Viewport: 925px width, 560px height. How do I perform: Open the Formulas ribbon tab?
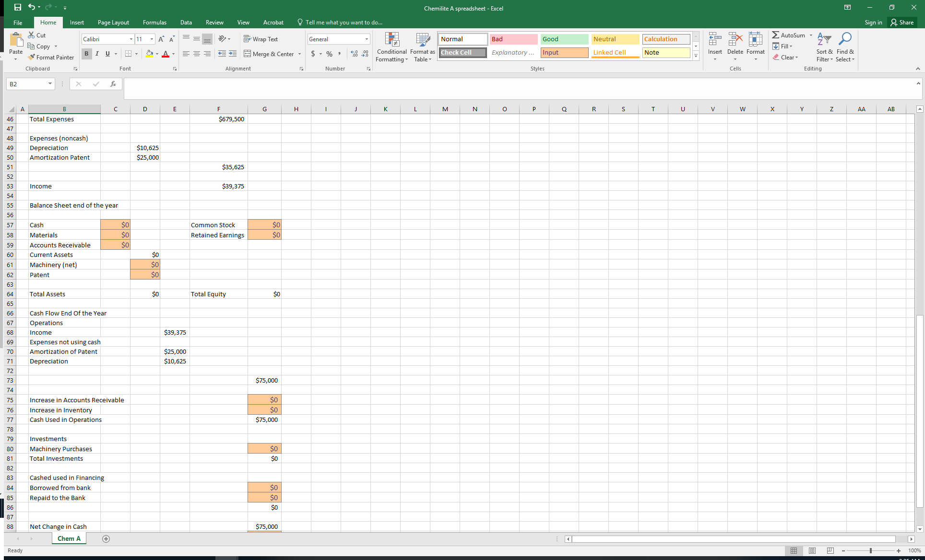click(154, 23)
